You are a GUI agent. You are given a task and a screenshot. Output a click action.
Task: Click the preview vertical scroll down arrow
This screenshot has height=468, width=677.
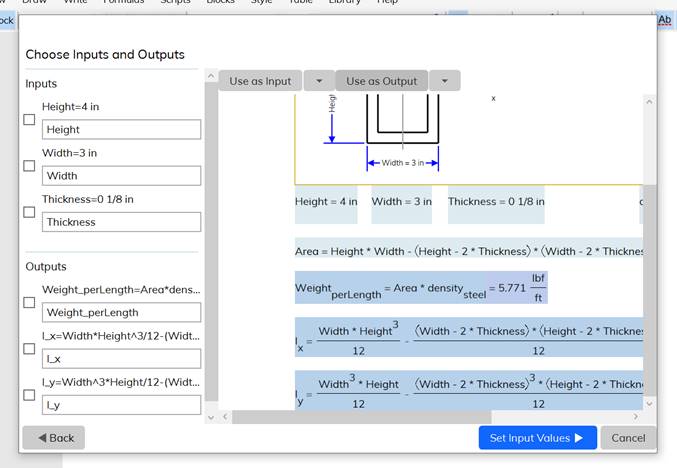[x=649, y=404]
